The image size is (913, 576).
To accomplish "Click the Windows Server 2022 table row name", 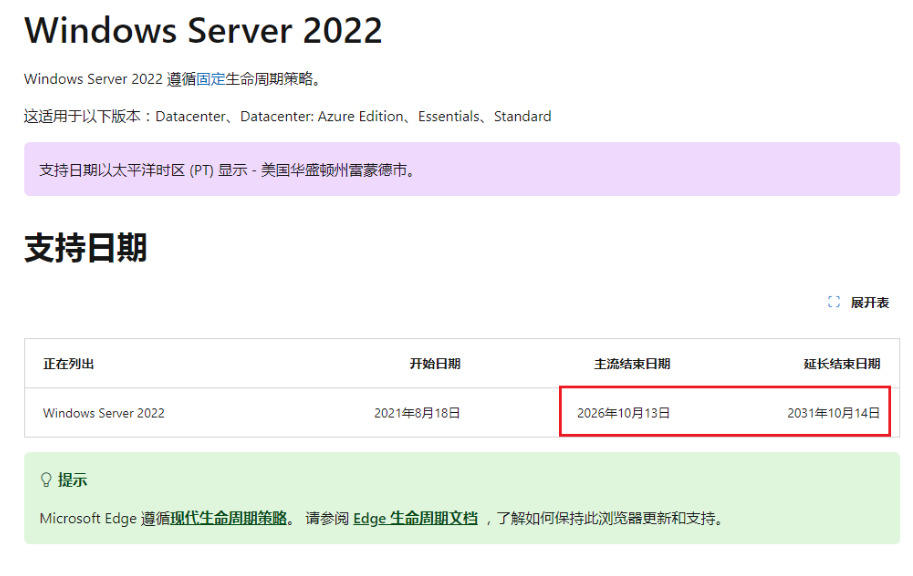I will [104, 413].
